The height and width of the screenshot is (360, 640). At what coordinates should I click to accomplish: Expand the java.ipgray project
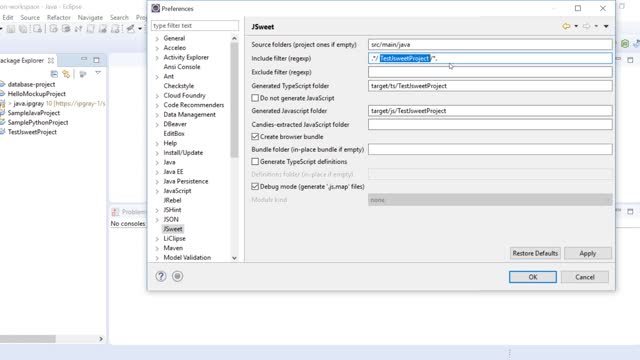[x=10, y=104]
